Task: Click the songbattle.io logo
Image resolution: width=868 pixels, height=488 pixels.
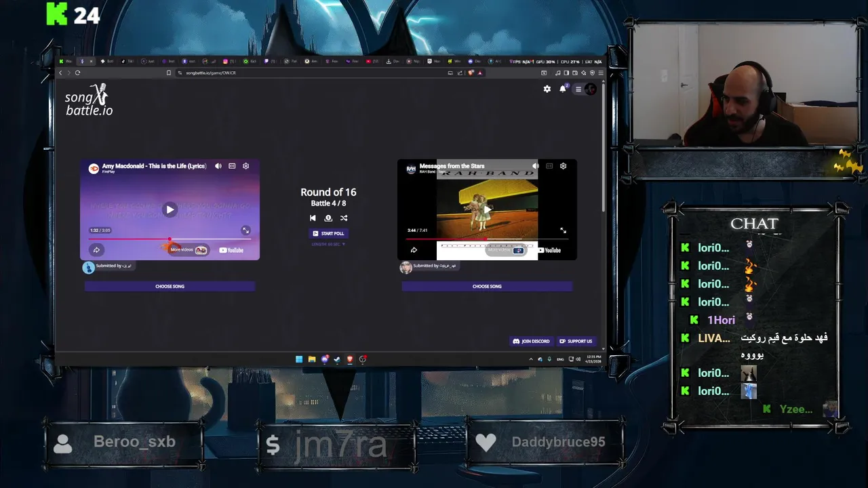Action: point(89,100)
